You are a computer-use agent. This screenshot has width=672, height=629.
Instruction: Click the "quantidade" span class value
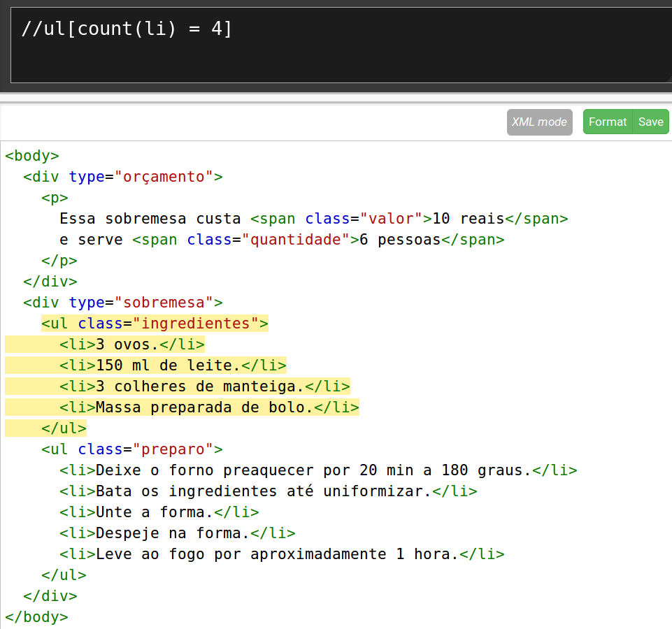coord(295,240)
